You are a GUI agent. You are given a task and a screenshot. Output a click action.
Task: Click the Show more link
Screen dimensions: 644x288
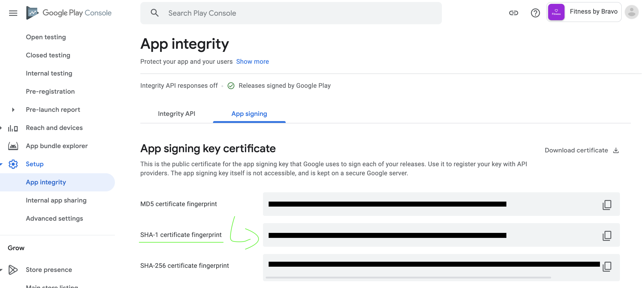tap(252, 62)
